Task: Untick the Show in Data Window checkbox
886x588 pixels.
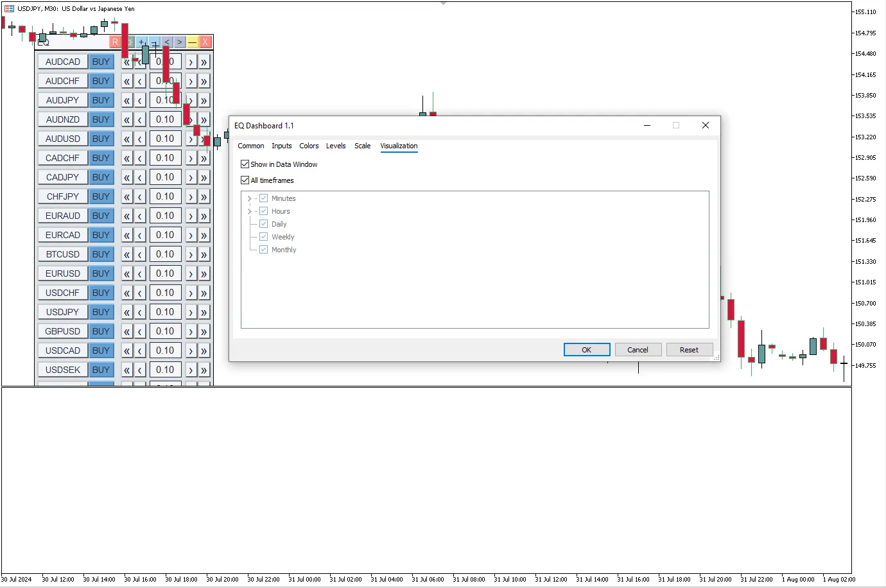Action: [x=245, y=164]
